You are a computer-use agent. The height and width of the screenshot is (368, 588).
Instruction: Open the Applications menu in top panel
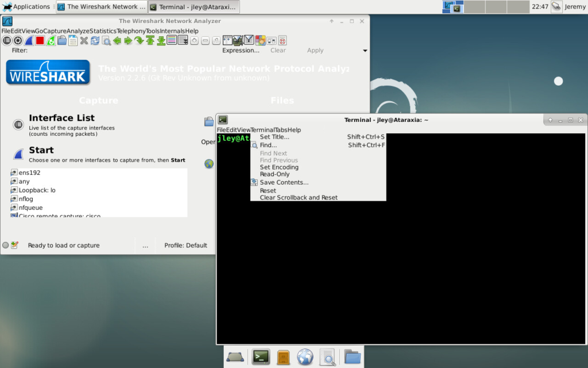pyautogui.click(x=26, y=7)
